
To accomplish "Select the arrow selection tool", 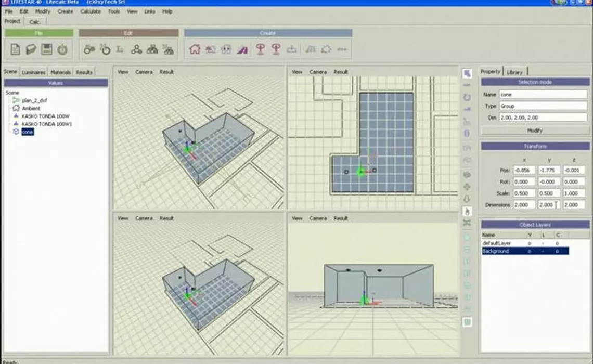I will [x=467, y=73].
